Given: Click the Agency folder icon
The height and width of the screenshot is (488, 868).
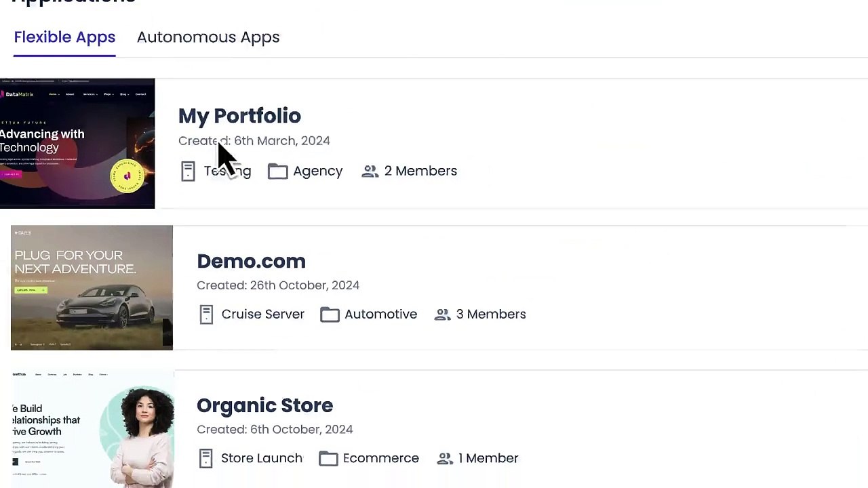Looking at the screenshot, I should [x=277, y=171].
